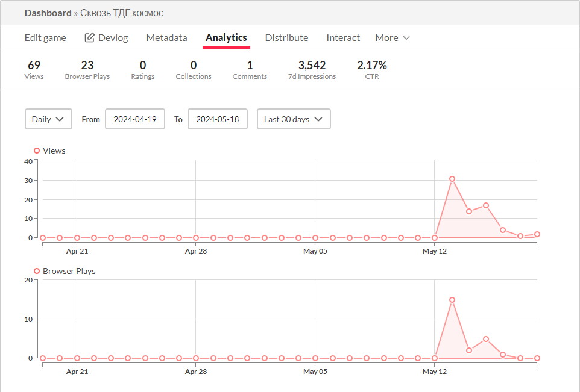
Task: Click the 3,542 7d Impressions stat
Action: (312, 70)
